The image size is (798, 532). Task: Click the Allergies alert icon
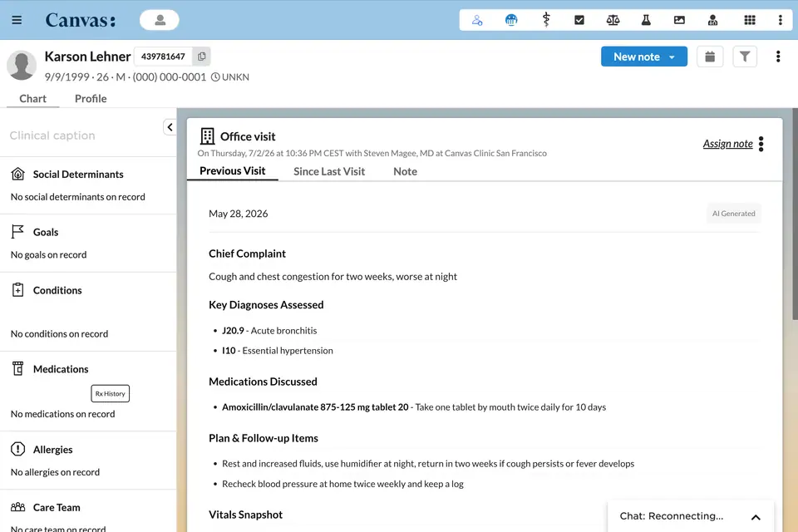pyautogui.click(x=17, y=449)
